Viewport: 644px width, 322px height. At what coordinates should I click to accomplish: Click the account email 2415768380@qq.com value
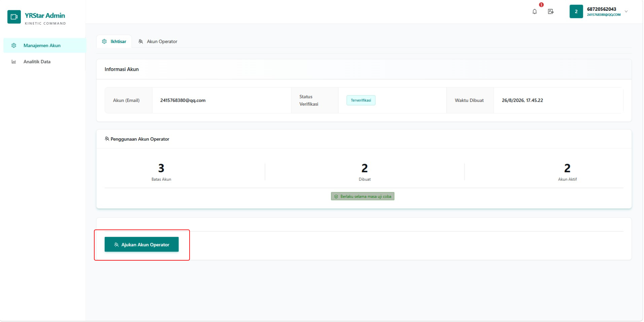click(x=183, y=101)
